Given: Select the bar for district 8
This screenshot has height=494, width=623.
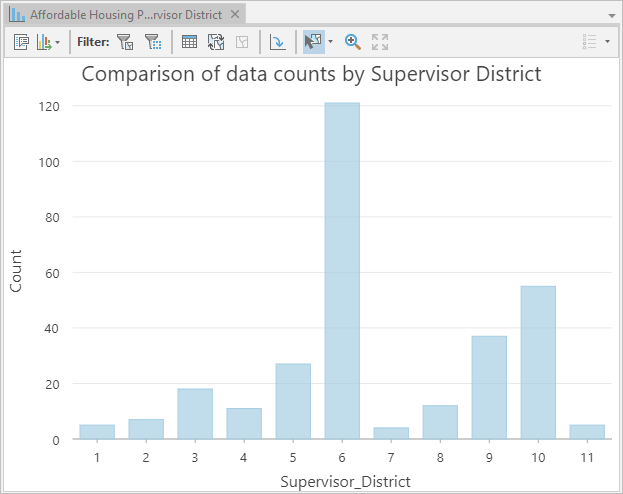Looking at the screenshot, I should pos(440,422).
